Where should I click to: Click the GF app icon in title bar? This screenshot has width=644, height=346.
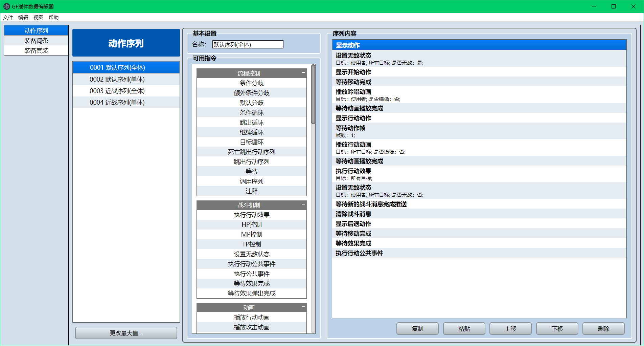point(6,6)
